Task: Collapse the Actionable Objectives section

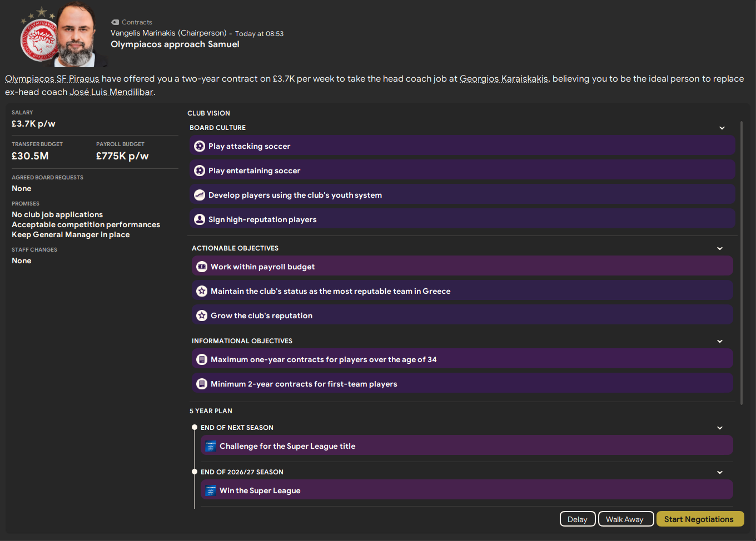Action: tap(720, 248)
